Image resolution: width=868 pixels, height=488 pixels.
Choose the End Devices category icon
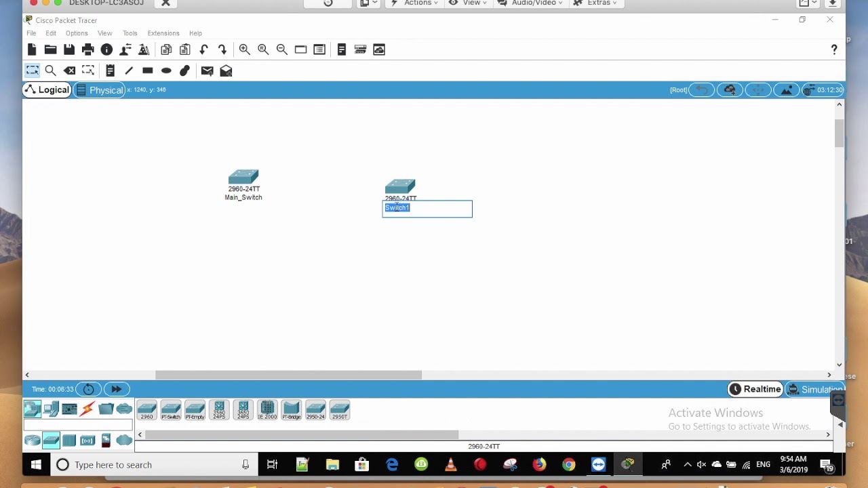(x=51, y=409)
